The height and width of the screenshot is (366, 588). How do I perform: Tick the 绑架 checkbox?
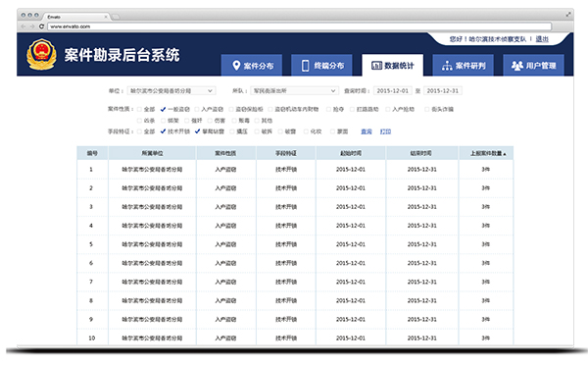click(163, 121)
